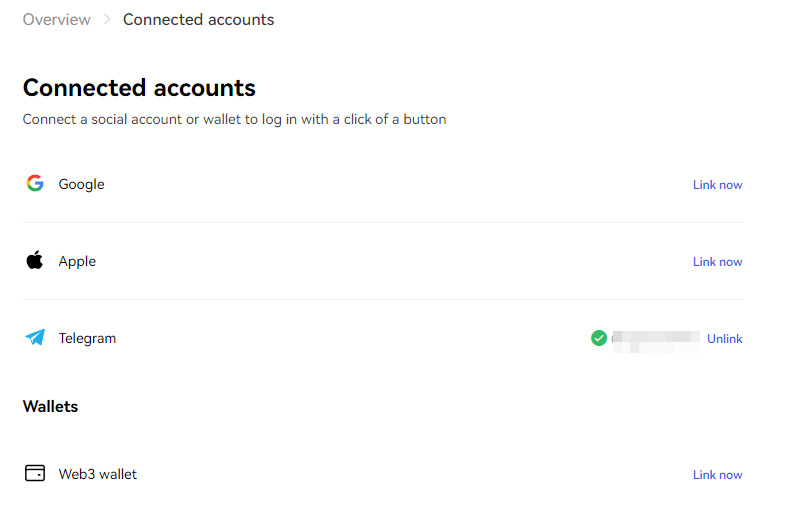Click the social account description text
Screen dimensions: 791x516
(235, 120)
